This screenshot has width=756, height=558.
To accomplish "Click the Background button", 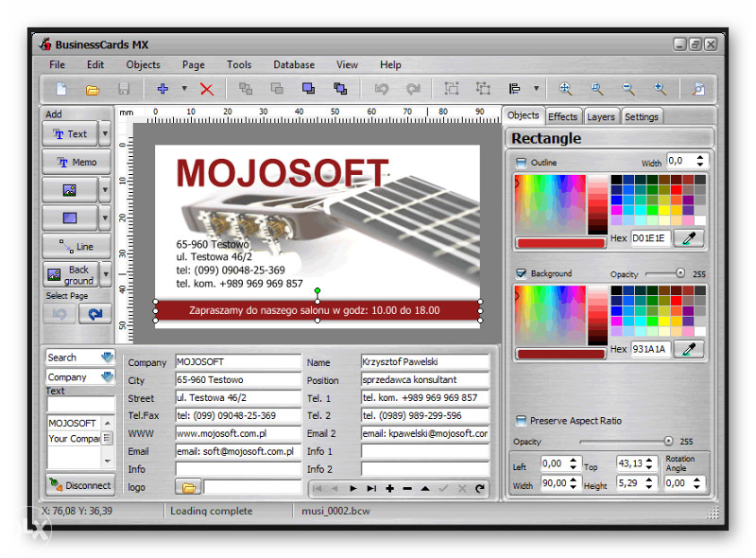I will click(70, 274).
